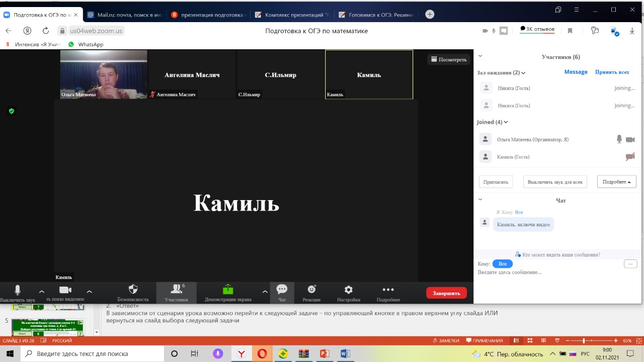Click the green encryption shield icon
This screenshot has height=362, width=644.
[12, 111]
